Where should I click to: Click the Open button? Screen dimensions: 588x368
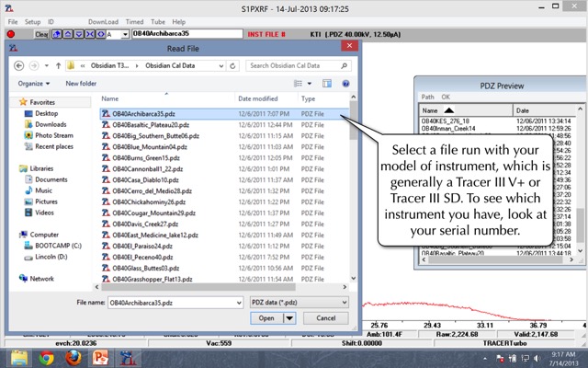point(266,318)
